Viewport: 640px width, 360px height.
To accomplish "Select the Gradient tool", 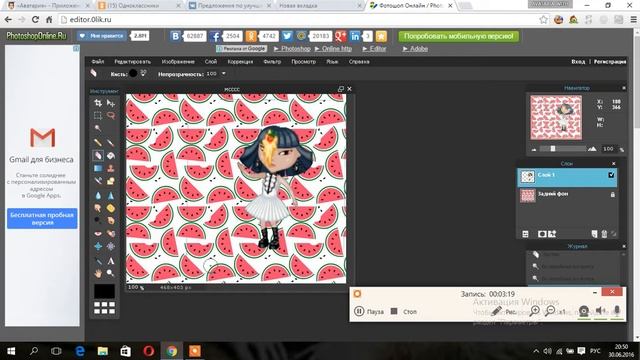I will click(98, 168).
